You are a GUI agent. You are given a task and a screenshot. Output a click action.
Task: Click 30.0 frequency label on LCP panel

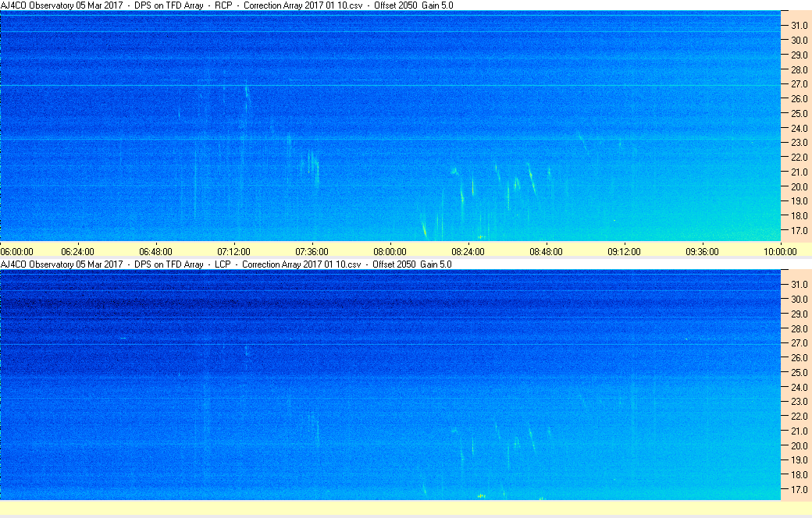[x=799, y=299]
